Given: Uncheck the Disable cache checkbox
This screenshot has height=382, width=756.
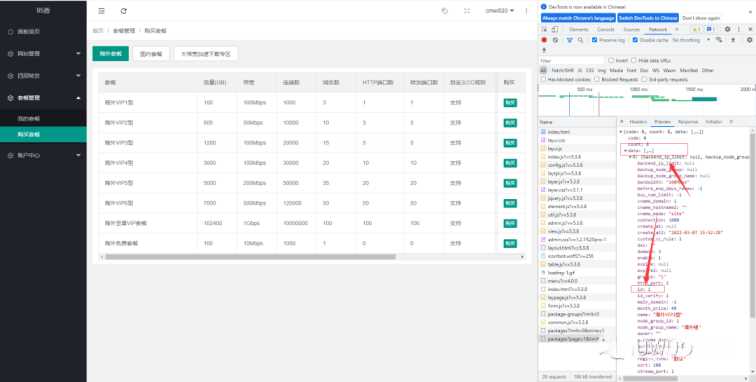Looking at the screenshot, I should (635, 40).
